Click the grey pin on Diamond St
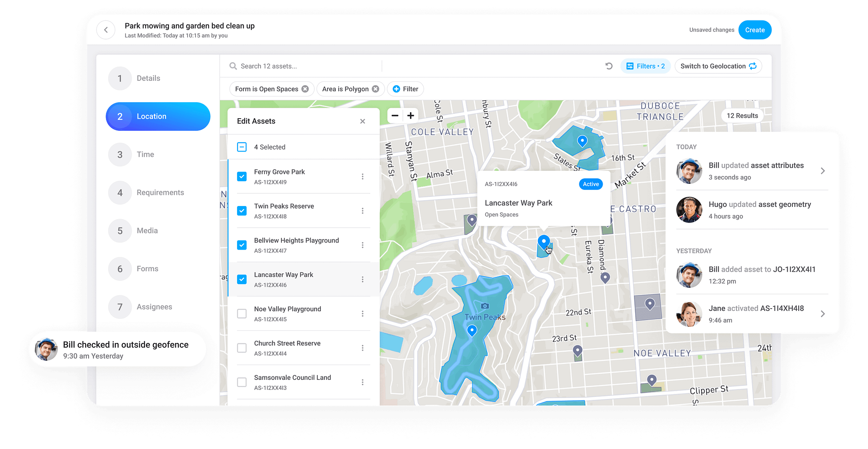This screenshot has height=449, width=868. [605, 278]
